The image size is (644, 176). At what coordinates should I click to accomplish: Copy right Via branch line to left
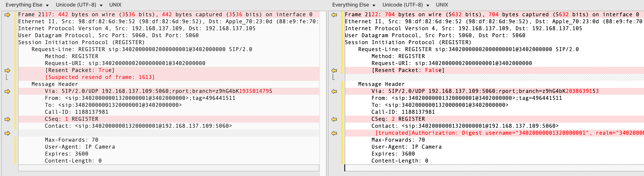pyautogui.click(x=334, y=91)
